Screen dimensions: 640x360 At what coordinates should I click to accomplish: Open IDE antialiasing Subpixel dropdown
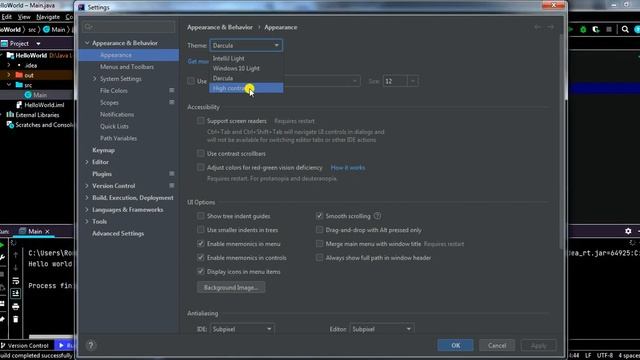click(242, 329)
